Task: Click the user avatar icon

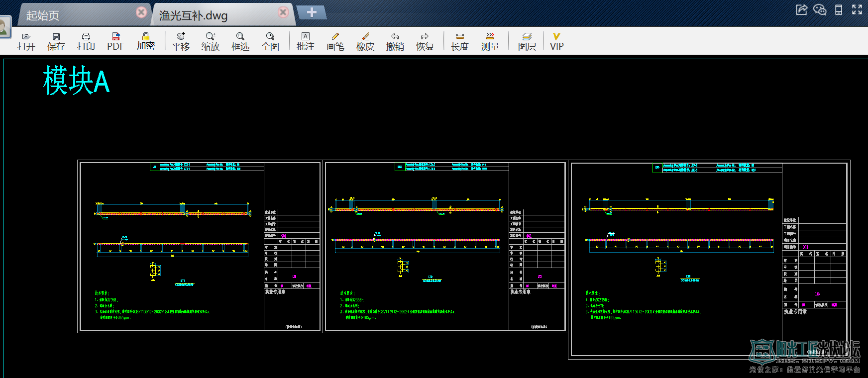Action: click(4, 27)
